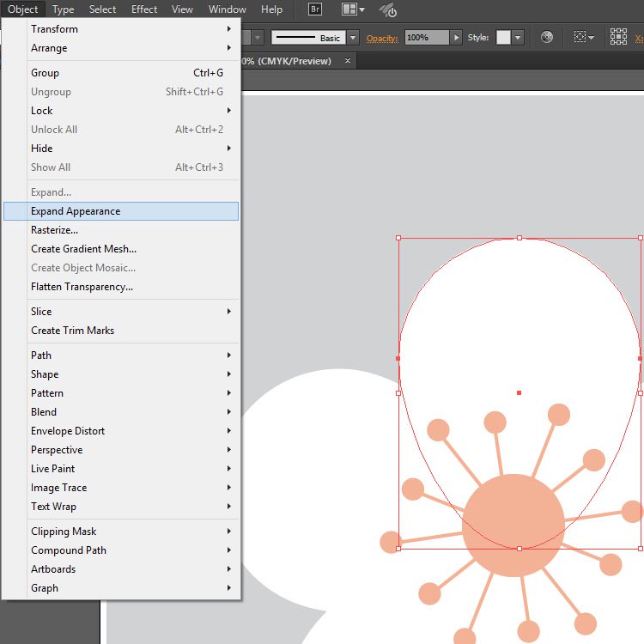Click the Opacity panel link
The width and height of the screenshot is (644, 644).
pos(383,39)
